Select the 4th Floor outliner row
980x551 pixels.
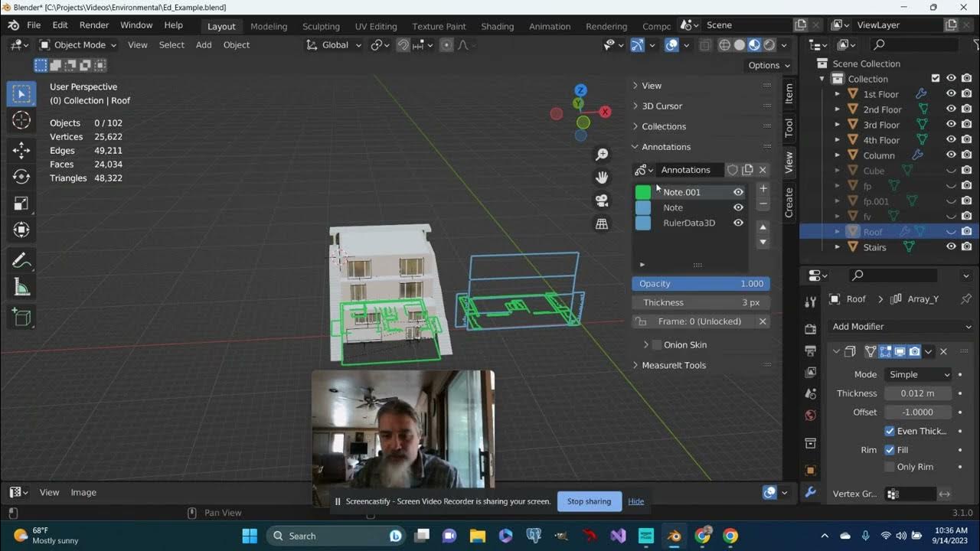point(880,140)
